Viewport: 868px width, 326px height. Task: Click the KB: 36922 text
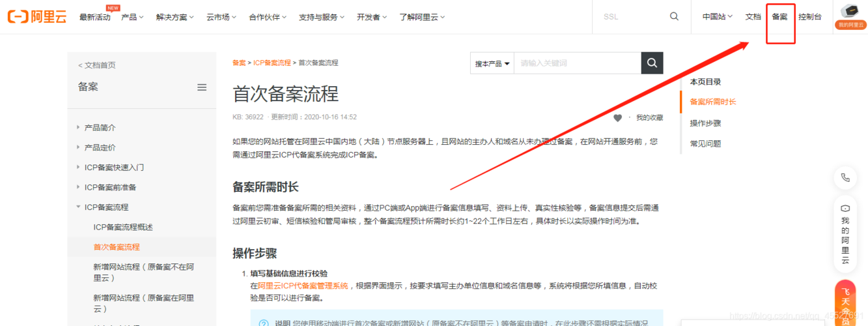(248, 117)
